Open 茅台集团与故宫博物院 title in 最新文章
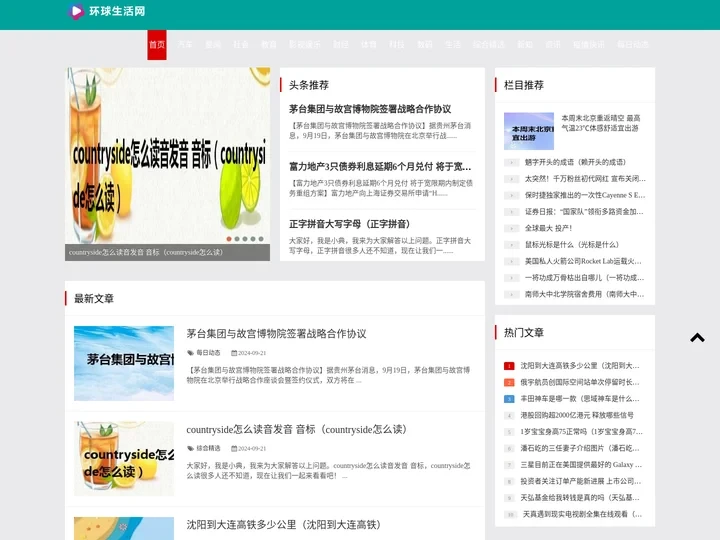The image size is (720, 540). 276,334
